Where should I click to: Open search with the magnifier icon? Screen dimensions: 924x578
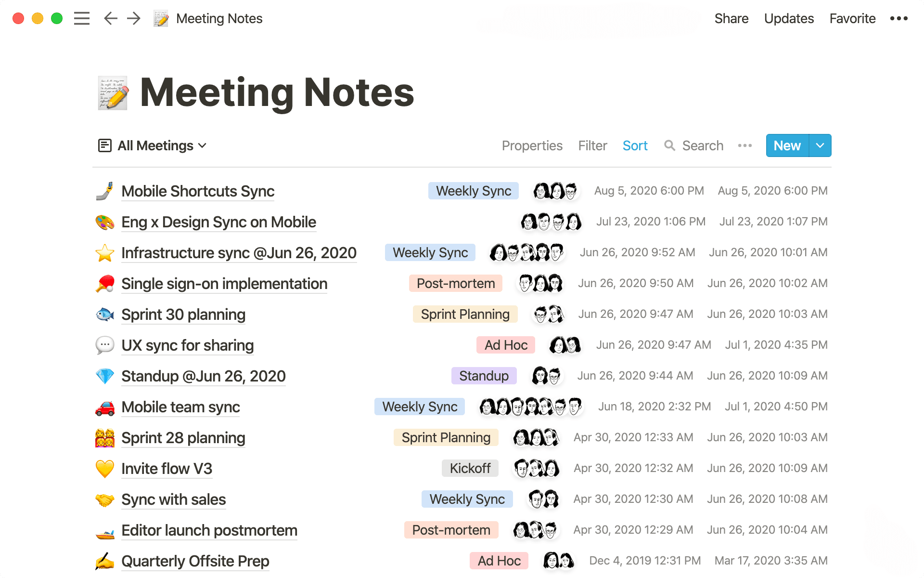point(670,145)
